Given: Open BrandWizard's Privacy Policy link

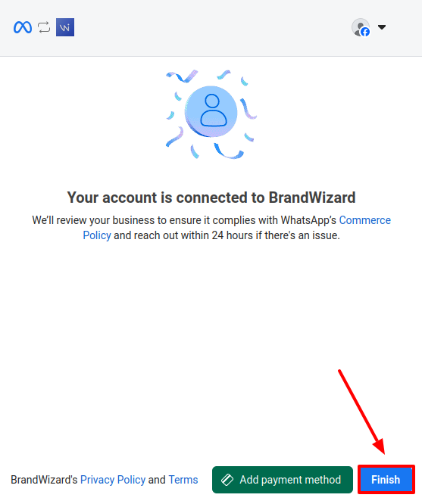Looking at the screenshot, I should tap(113, 480).
